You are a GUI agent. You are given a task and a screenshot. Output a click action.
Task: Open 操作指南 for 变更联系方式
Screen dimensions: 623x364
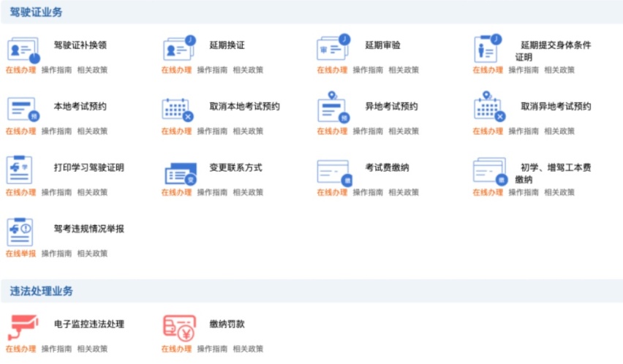click(212, 192)
